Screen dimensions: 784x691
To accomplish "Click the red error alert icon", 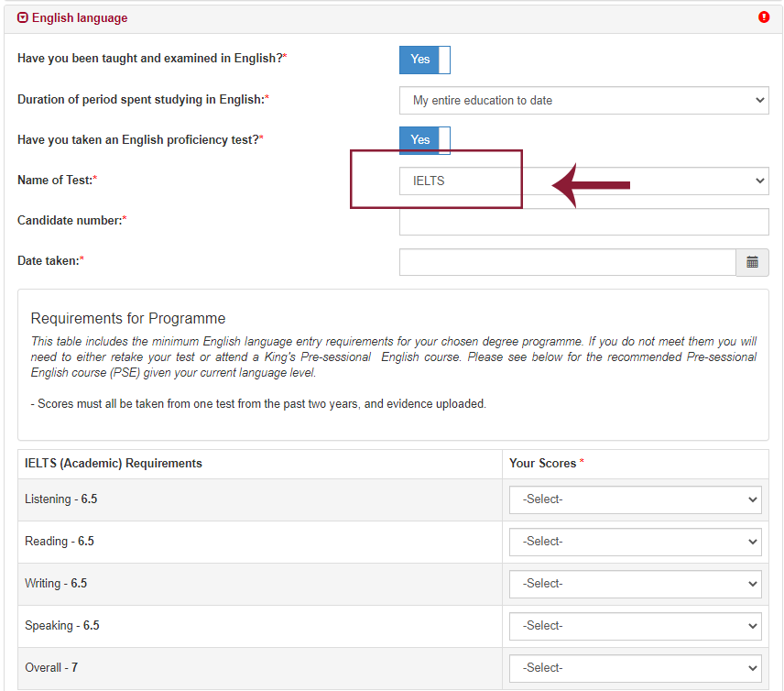I will [x=764, y=17].
